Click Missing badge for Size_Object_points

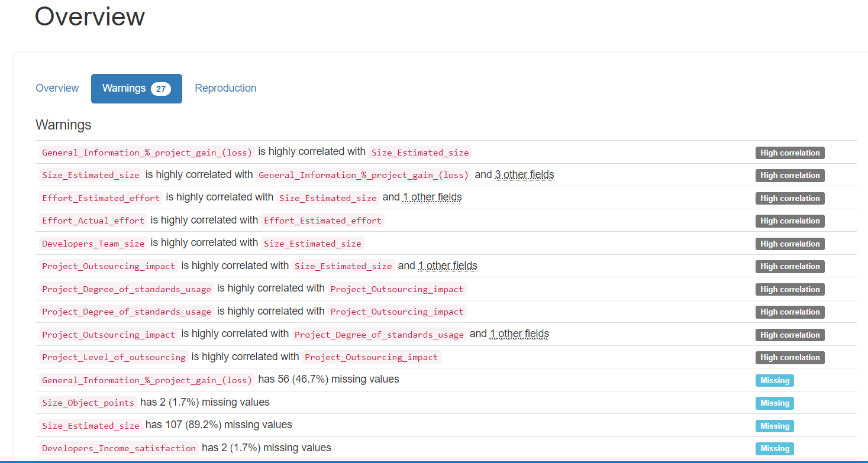click(x=774, y=403)
